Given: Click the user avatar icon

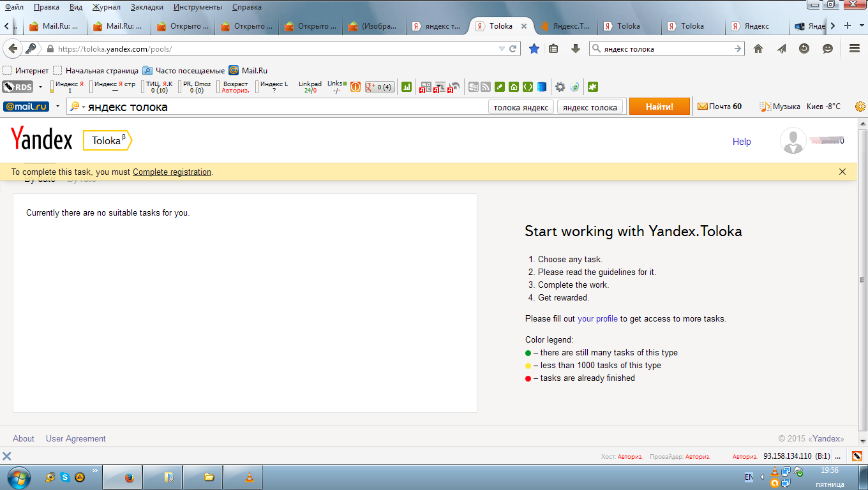Looking at the screenshot, I should click(x=793, y=141).
